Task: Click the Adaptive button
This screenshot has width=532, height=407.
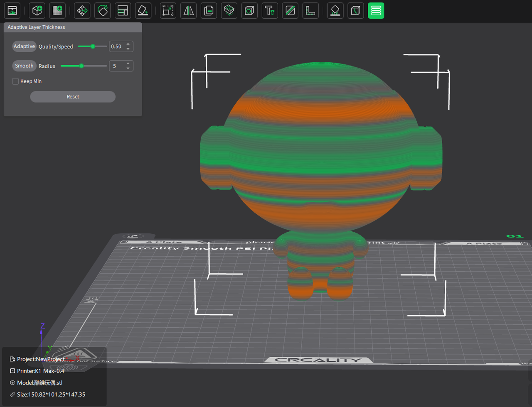Action: coord(24,46)
